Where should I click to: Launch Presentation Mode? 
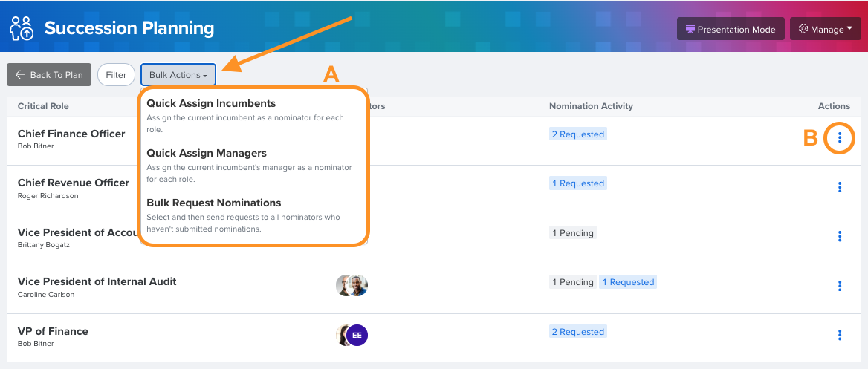click(x=731, y=29)
